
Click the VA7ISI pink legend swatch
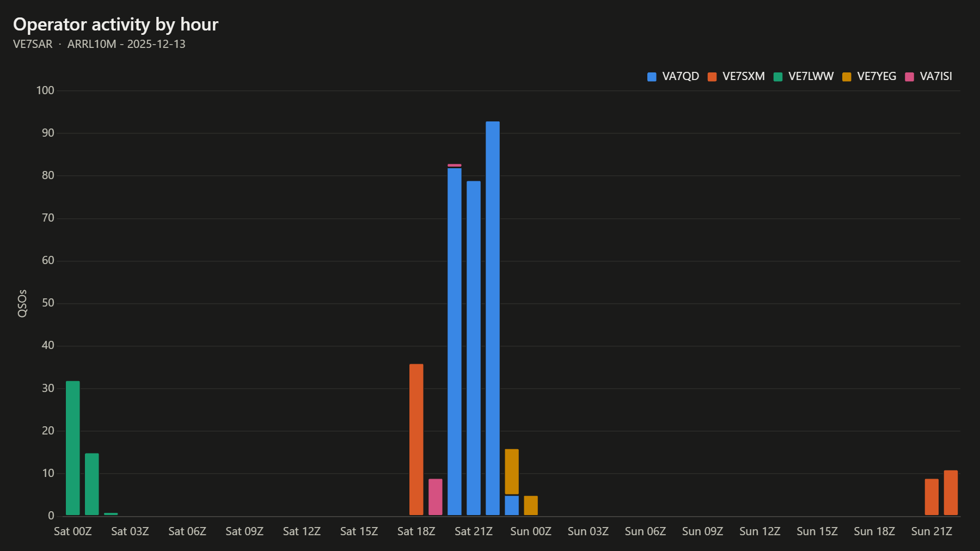909,77
